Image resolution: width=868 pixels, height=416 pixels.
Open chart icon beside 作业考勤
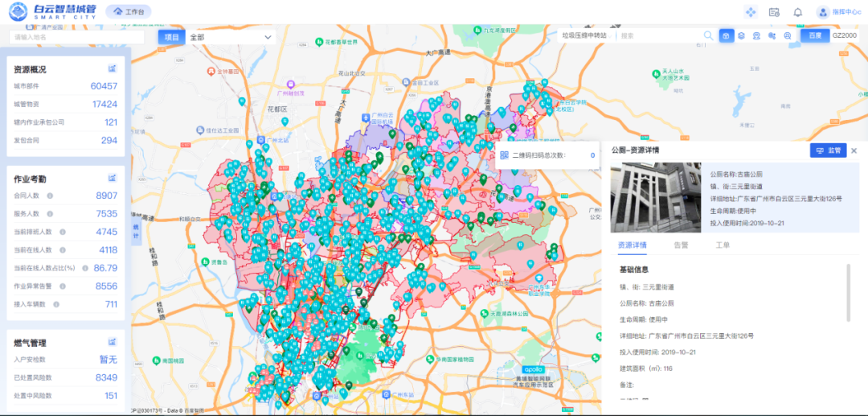(113, 178)
